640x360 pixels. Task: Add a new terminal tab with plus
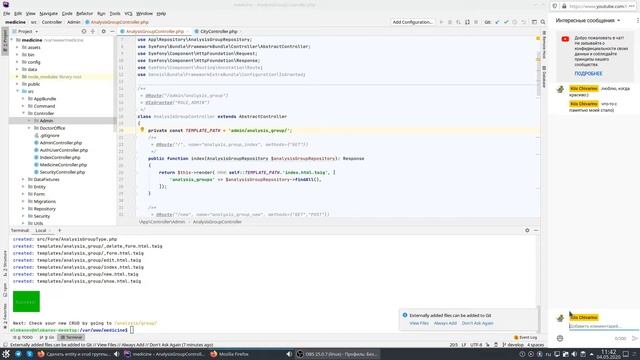[x=60, y=230]
